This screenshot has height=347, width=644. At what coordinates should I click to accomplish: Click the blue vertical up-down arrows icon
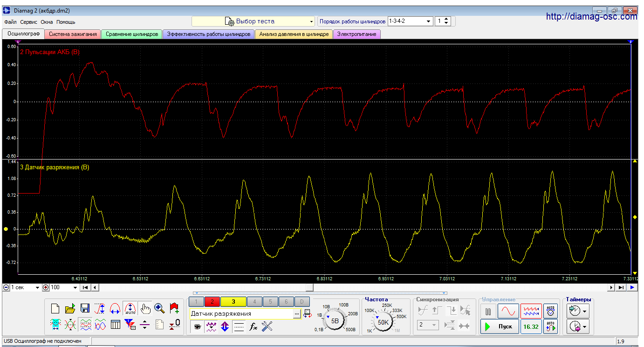(225, 327)
